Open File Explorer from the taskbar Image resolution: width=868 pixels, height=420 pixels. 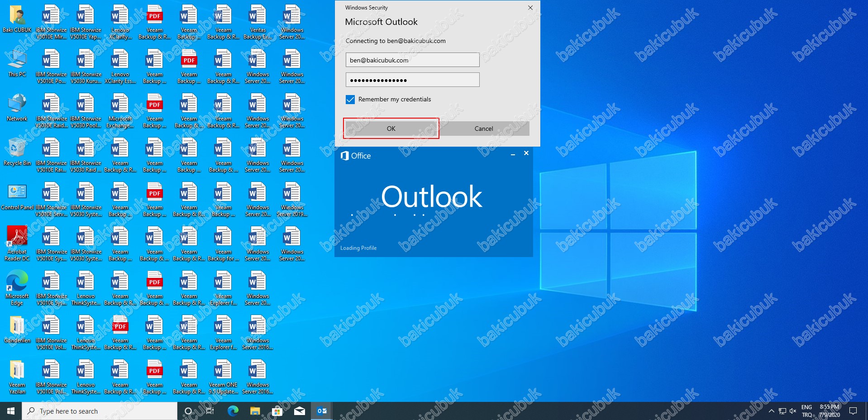[x=255, y=411]
